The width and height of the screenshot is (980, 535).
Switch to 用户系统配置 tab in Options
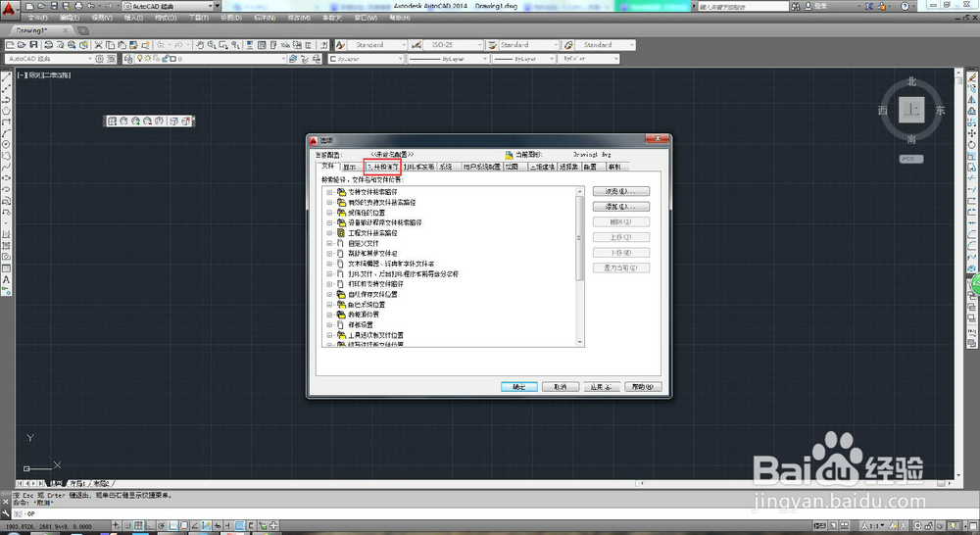point(480,167)
